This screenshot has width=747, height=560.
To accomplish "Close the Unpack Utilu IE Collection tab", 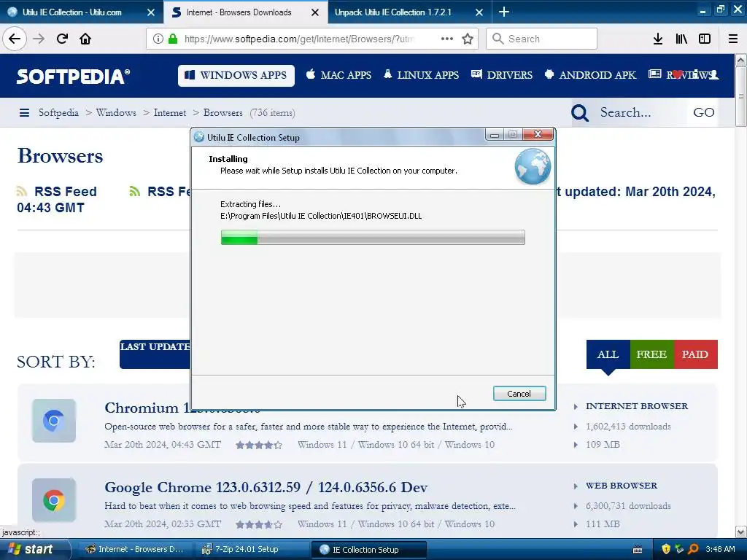I will (479, 12).
